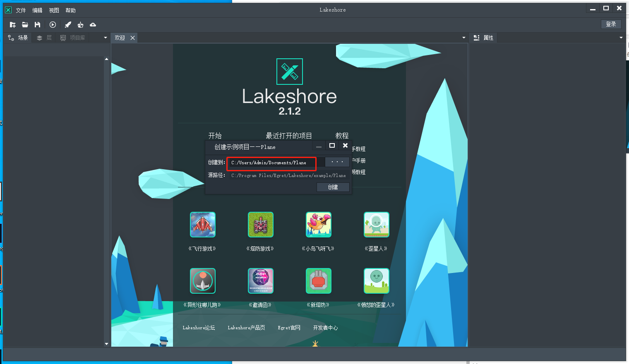Click the open folder toolbar icon
Screen dimensions: 629x364
pyautogui.click(x=25, y=25)
